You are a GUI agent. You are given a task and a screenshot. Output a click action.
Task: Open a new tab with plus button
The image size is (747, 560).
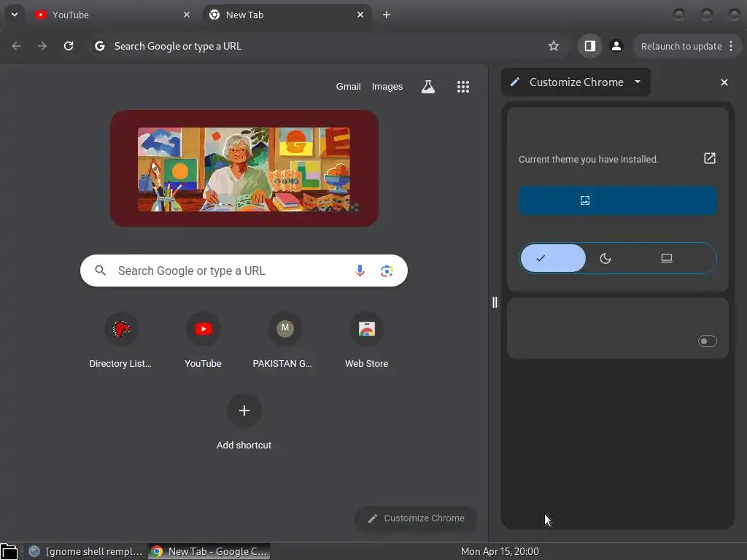[387, 15]
